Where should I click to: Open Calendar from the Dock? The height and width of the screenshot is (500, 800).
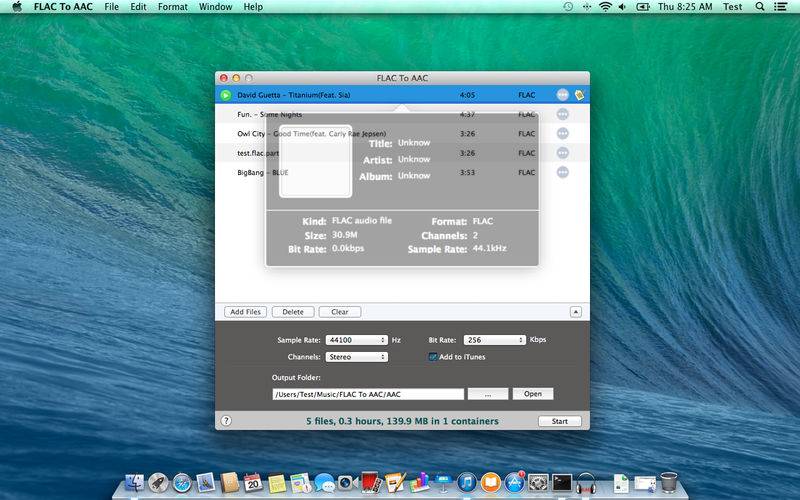pos(253,482)
